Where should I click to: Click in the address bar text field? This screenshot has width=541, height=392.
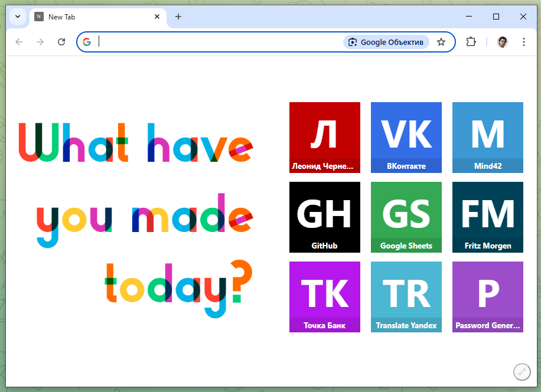(219, 42)
